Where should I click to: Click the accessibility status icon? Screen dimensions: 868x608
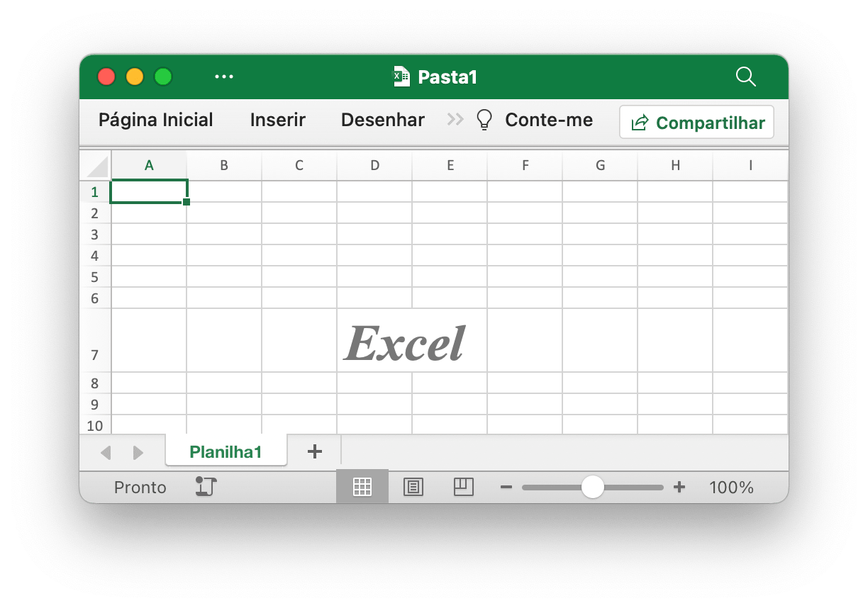coord(206,487)
